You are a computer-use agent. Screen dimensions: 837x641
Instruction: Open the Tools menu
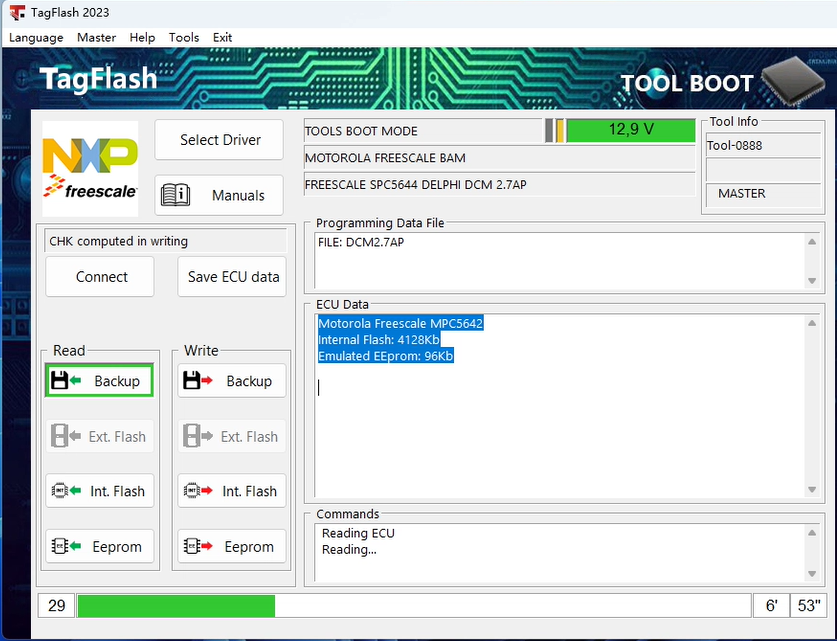184,37
